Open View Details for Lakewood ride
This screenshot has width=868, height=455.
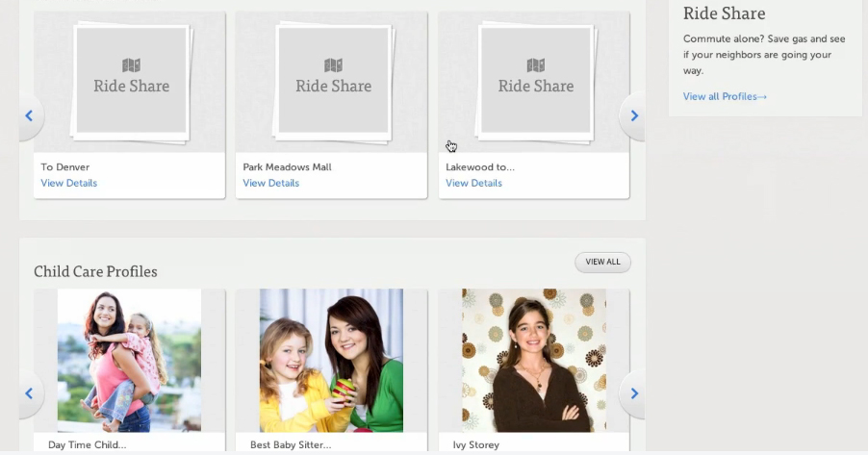coord(473,183)
